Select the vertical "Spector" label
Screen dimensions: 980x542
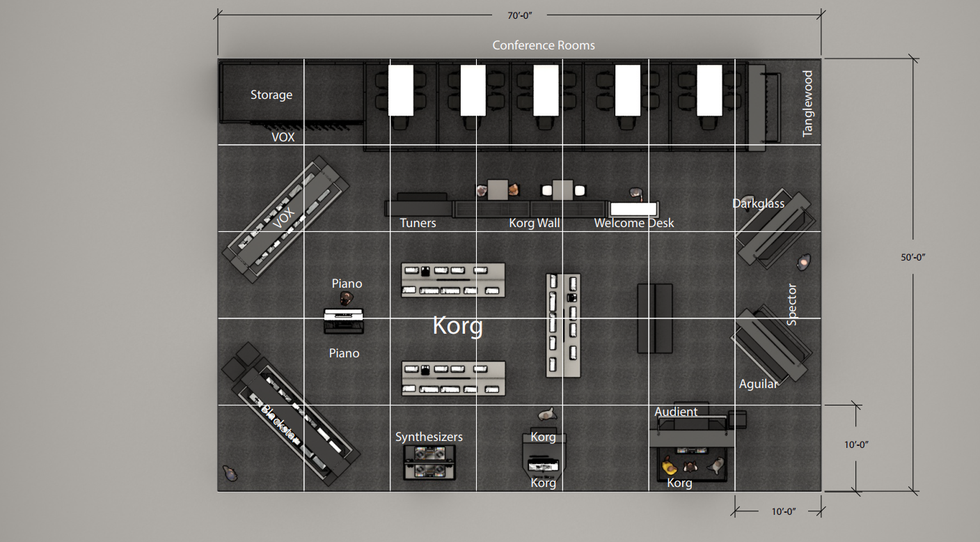point(791,304)
